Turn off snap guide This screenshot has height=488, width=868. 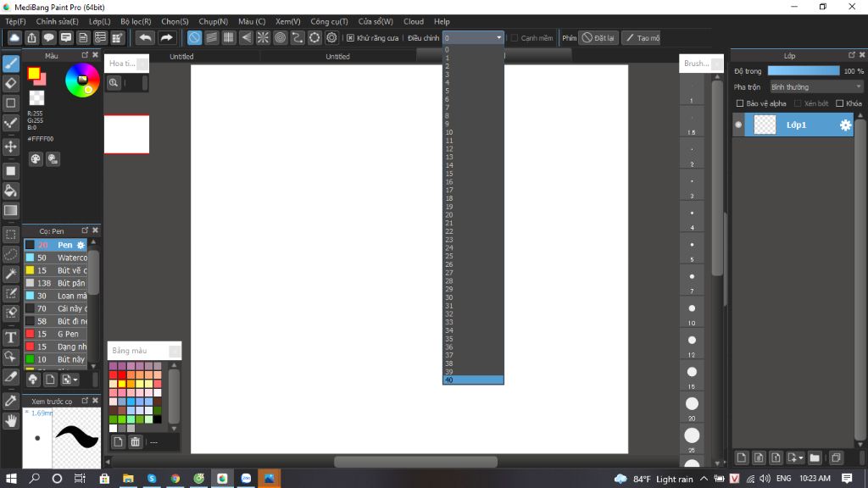194,37
